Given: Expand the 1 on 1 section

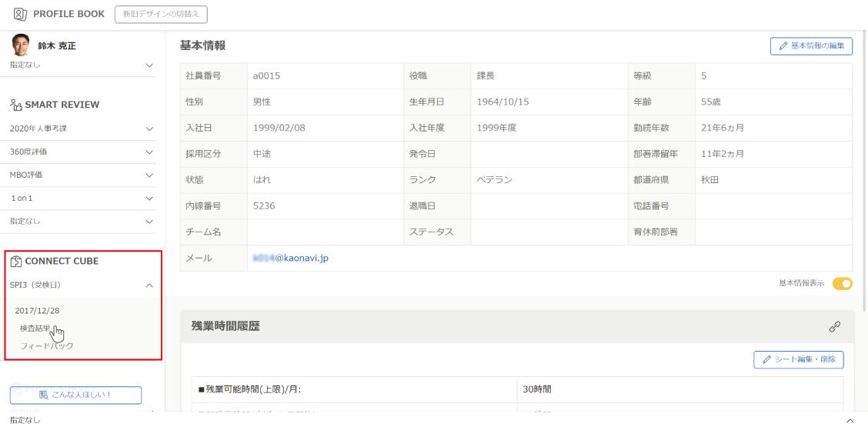Looking at the screenshot, I should pos(149,198).
